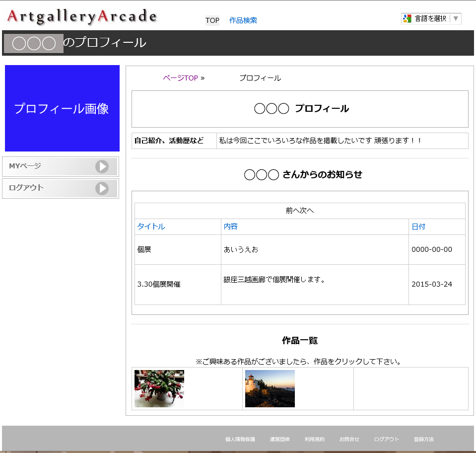Sort the notices by 内容 column

(231, 226)
